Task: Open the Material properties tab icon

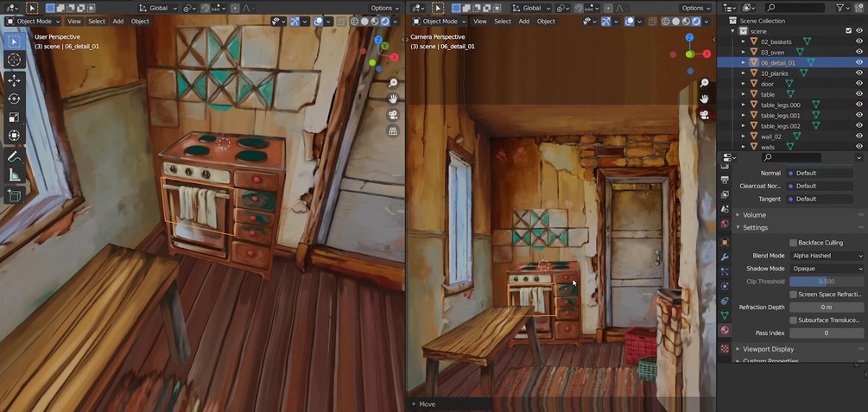Action: [725, 330]
